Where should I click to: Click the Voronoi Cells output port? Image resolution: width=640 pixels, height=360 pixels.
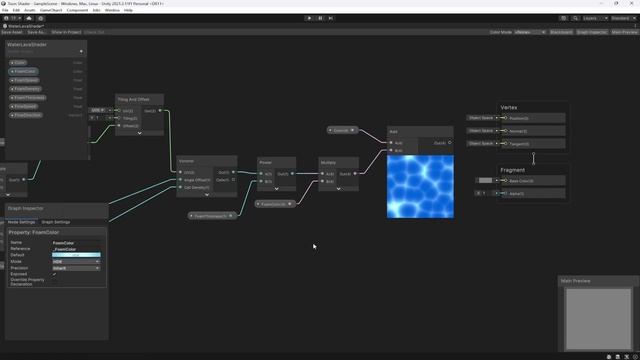233,180
